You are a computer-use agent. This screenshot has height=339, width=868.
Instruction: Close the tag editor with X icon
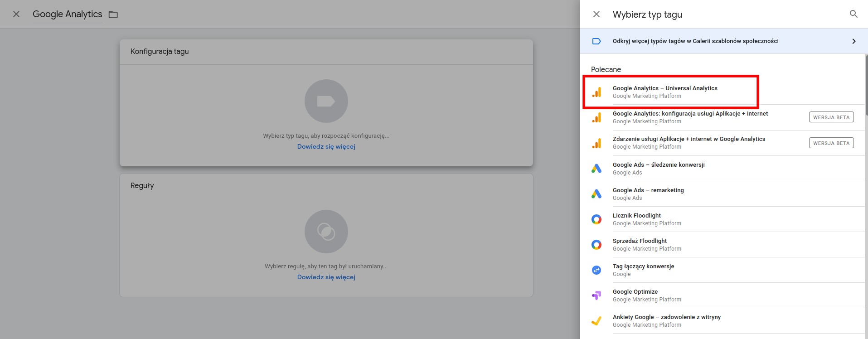[16, 14]
